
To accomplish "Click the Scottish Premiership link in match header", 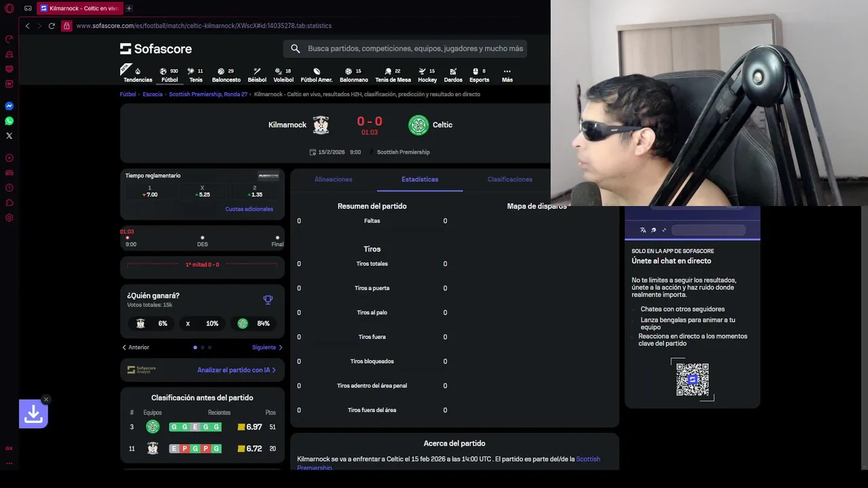I will pos(403,152).
